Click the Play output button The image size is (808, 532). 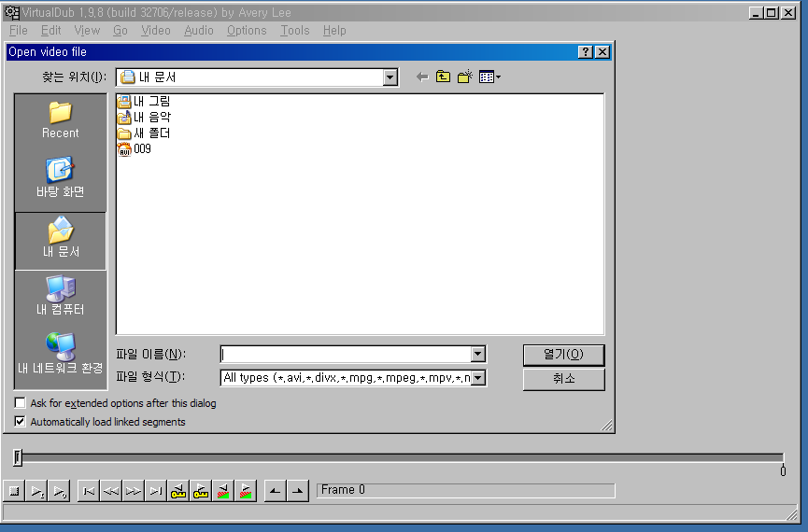pyautogui.click(x=59, y=491)
